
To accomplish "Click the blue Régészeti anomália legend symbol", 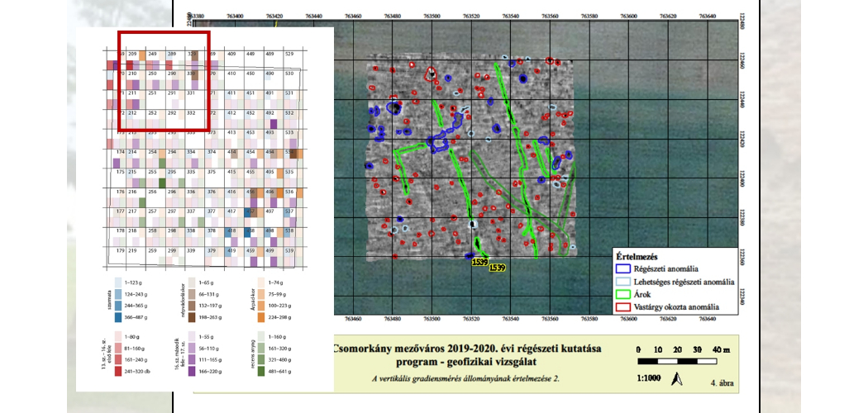I will pos(624,269).
